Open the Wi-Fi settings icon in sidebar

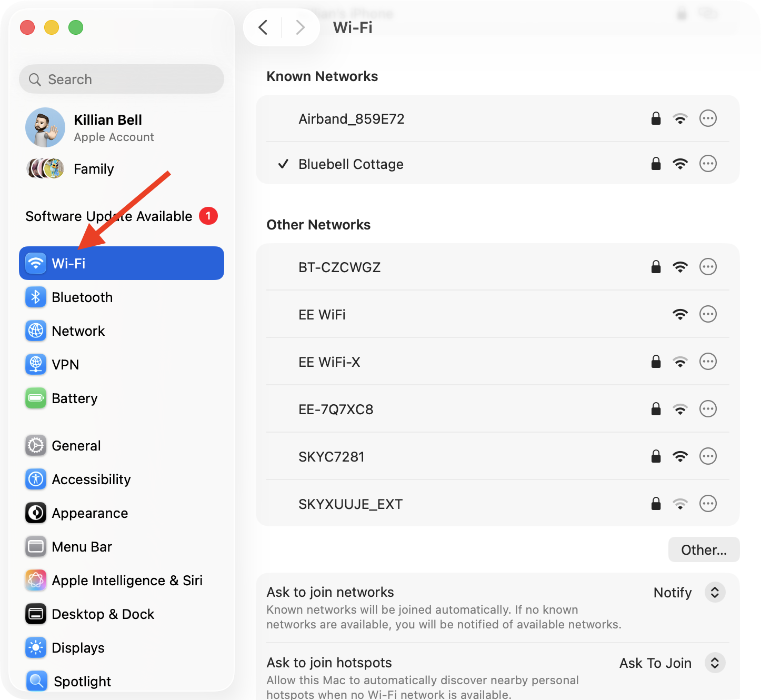35,263
